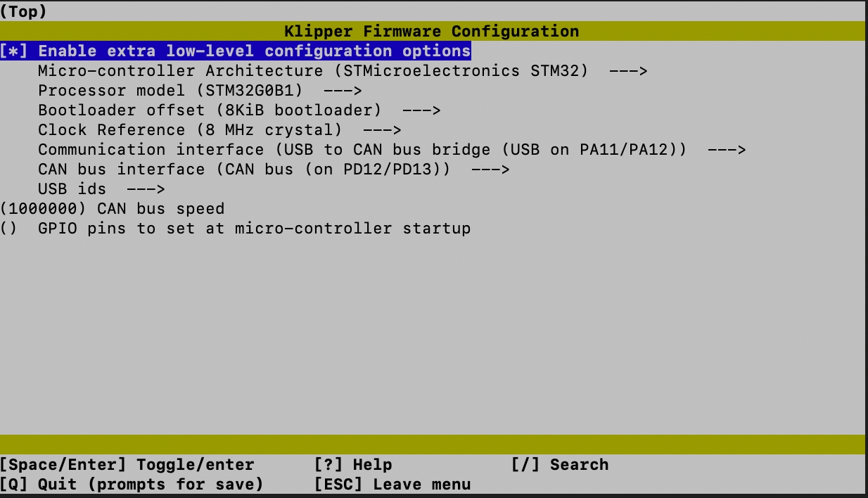Select the GPIO pins at startup label

pos(254,229)
